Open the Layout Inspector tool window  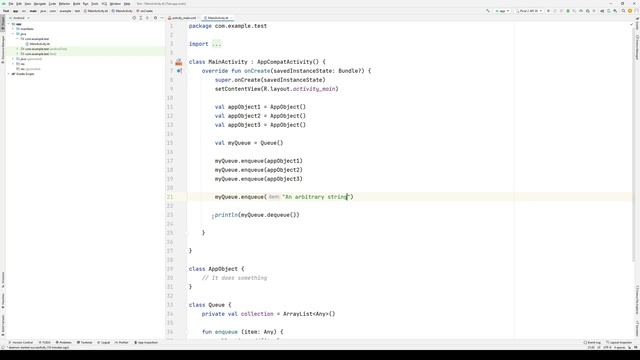click(x=619, y=342)
